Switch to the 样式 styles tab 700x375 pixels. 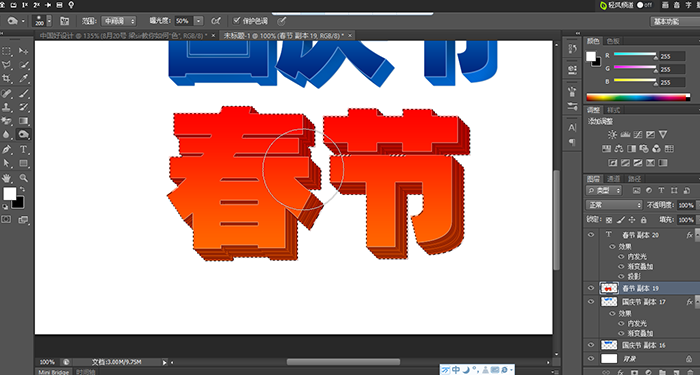613,110
